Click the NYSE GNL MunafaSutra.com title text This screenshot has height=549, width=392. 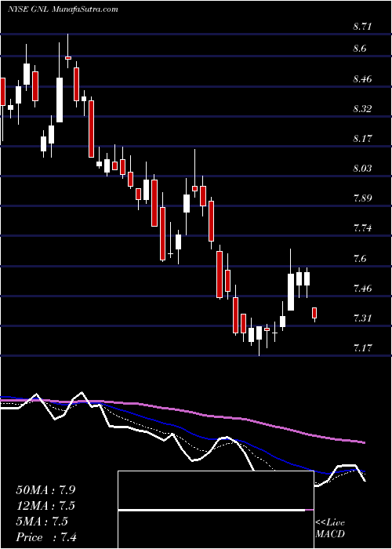tap(63, 9)
